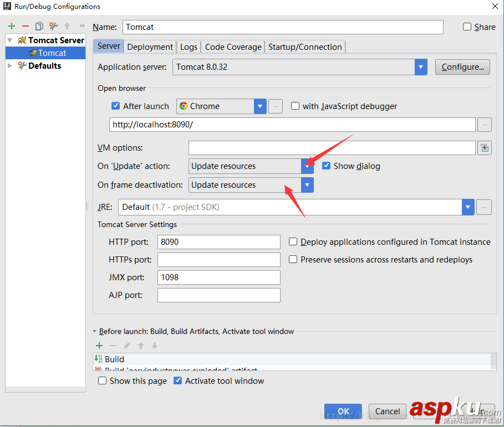Switch to the Deployment tab

(150, 47)
